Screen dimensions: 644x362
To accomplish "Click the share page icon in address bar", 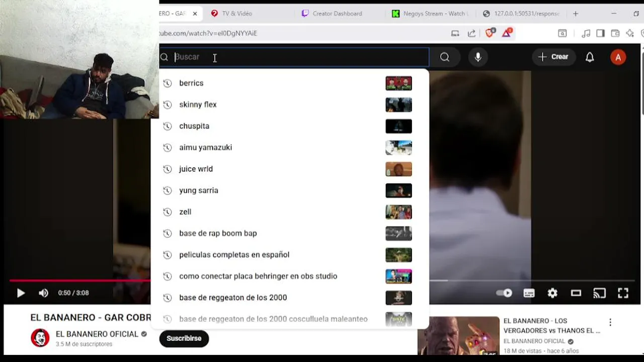I will pos(471,33).
